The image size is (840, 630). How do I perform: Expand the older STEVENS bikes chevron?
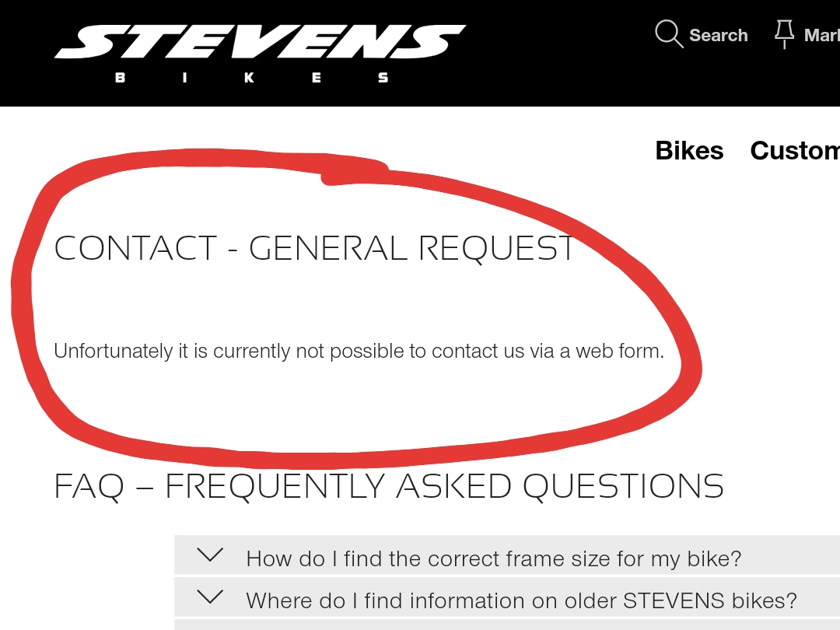[x=210, y=598]
